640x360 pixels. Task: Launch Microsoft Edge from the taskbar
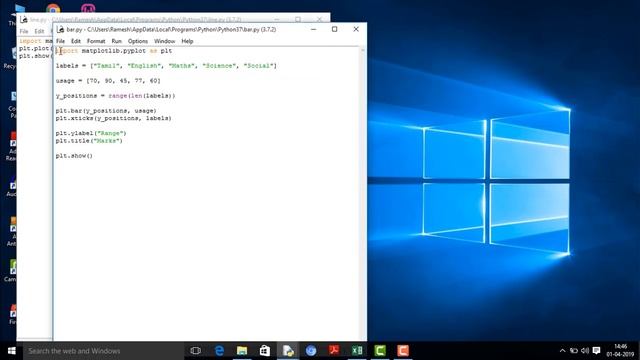coord(219,351)
